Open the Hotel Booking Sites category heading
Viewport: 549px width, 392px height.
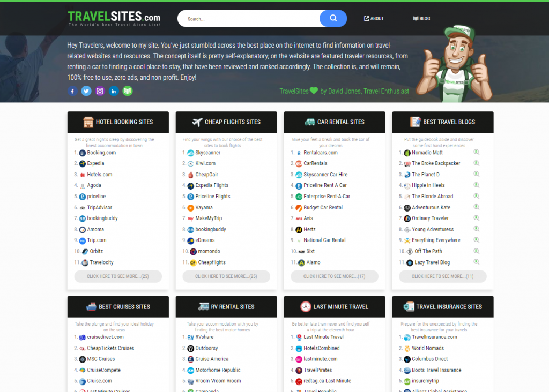tap(124, 122)
